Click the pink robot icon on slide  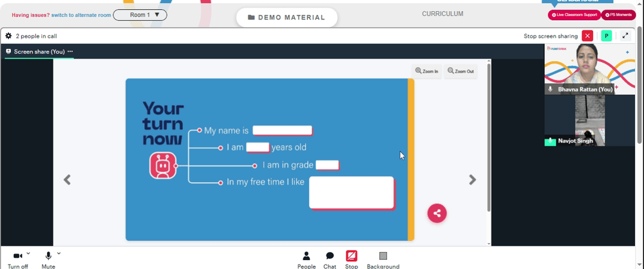163,166
